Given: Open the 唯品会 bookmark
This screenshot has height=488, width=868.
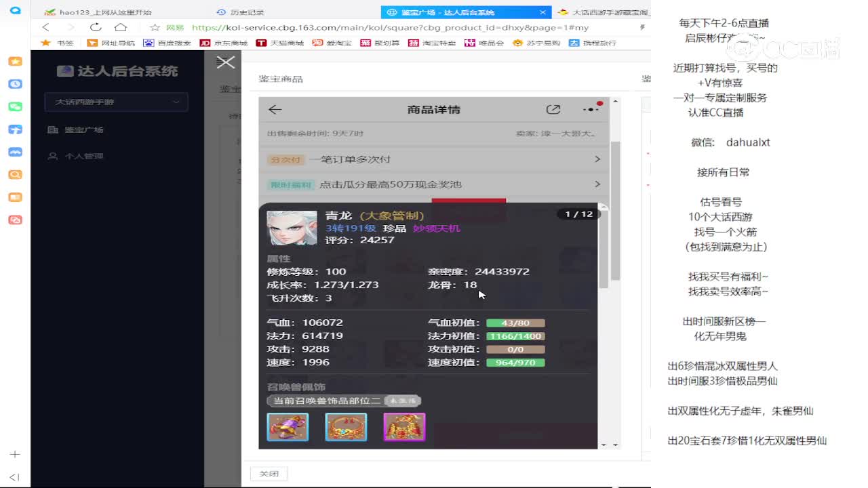Looking at the screenshot, I should 484,43.
